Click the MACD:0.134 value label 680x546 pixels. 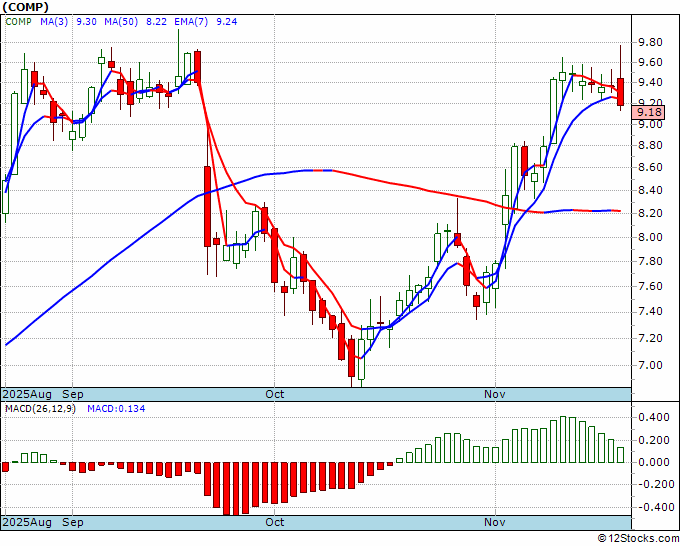(116, 409)
